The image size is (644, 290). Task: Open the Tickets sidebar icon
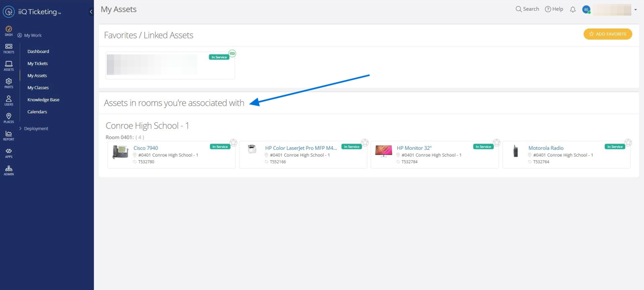point(9,48)
